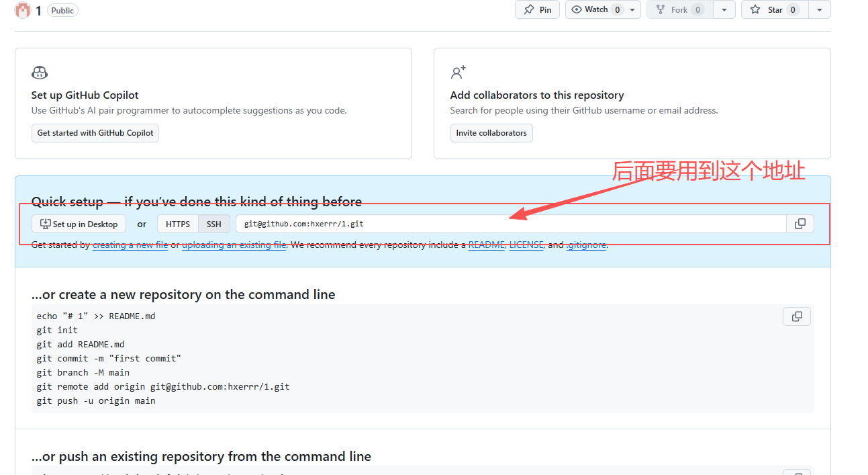Click the push an existing repository heading

[x=201, y=456]
